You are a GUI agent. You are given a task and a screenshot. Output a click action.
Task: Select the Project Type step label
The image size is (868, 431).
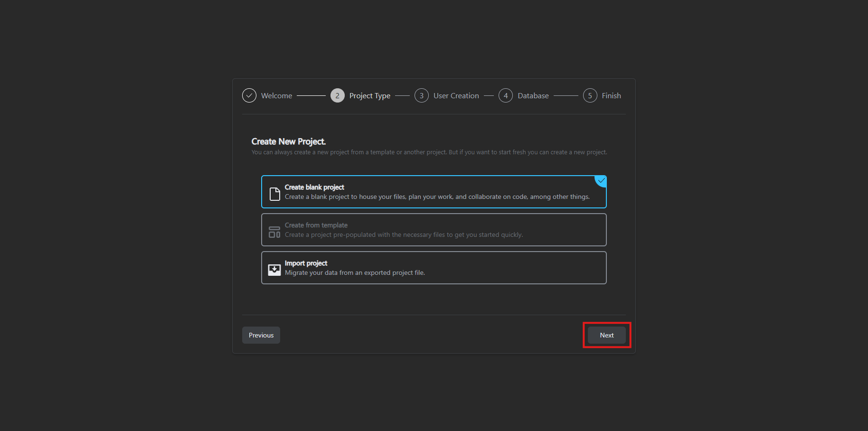click(x=370, y=96)
